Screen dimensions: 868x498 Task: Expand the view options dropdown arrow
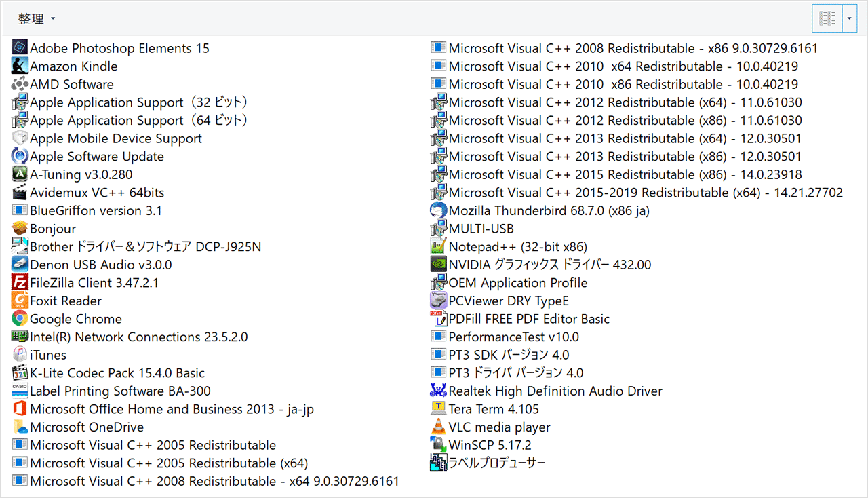(x=850, y=18)
